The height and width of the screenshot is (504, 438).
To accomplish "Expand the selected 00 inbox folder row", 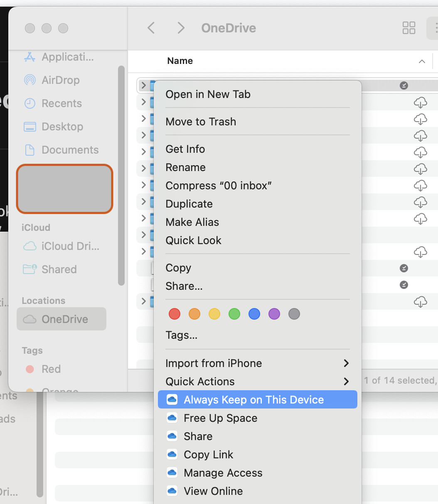I will pos(143,86).
